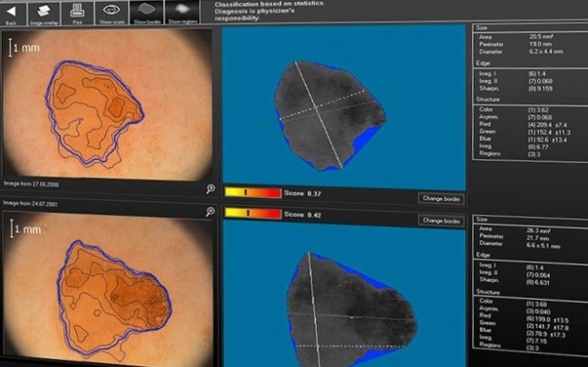Click the Sharpn. value 9.159
The width and height of the screenshot is (588, 367).
click(541, 89)
